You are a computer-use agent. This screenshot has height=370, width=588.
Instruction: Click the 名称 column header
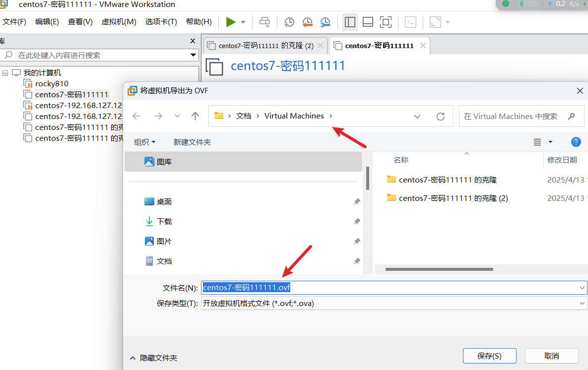[x=401, y=160]
